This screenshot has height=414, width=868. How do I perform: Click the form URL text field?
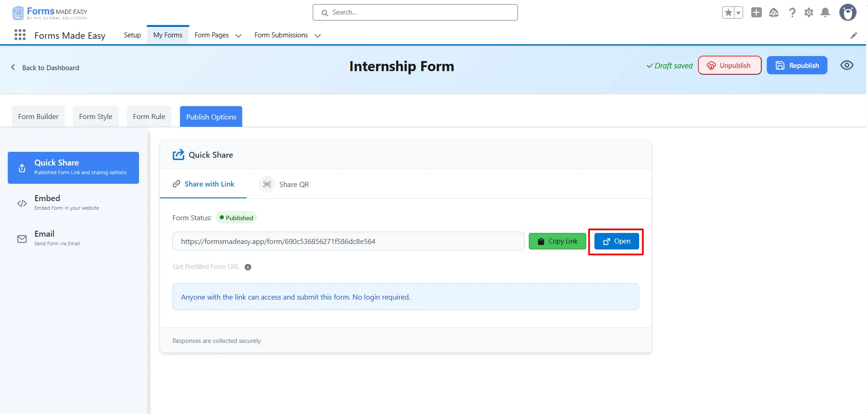tap(348, 241)
